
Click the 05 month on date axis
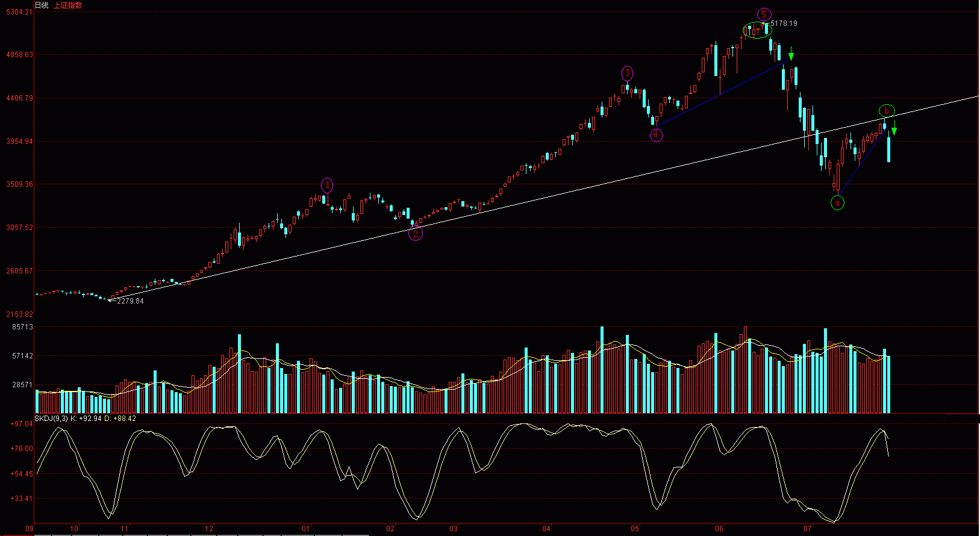(635, 529)
